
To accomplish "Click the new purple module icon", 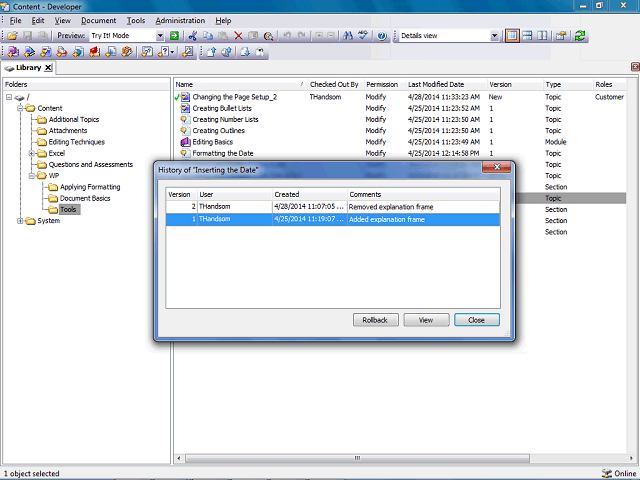I will pos(13,52).
